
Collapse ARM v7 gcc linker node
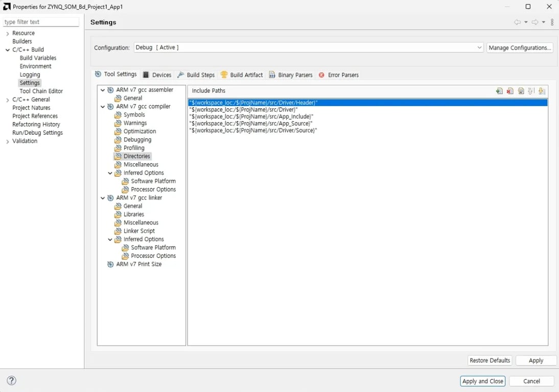103,198
